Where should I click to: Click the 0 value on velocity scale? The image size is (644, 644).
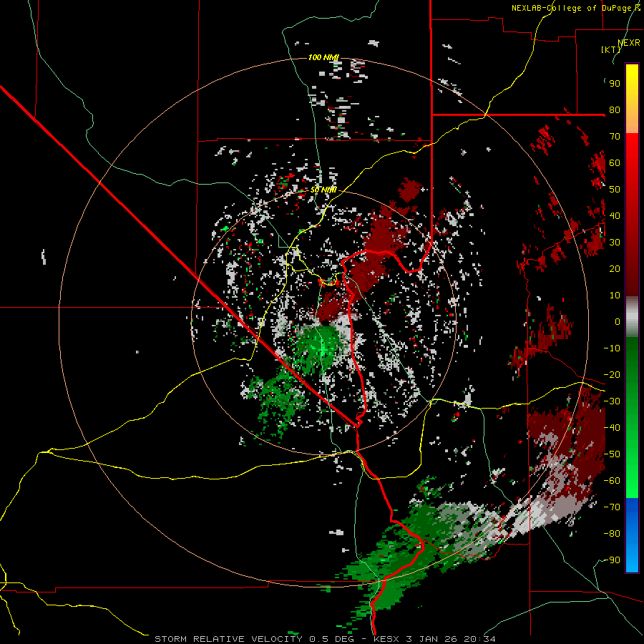pyautogui.click(x=618, y=322)
